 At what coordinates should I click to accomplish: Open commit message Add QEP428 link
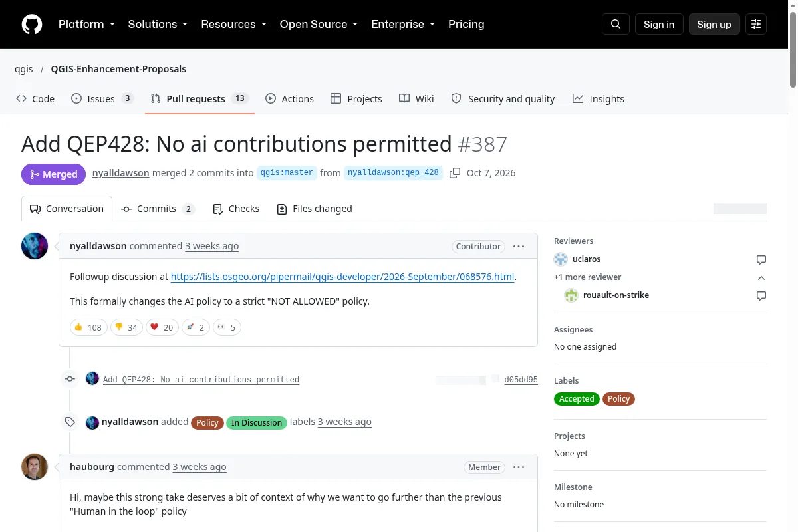point(201,380)
